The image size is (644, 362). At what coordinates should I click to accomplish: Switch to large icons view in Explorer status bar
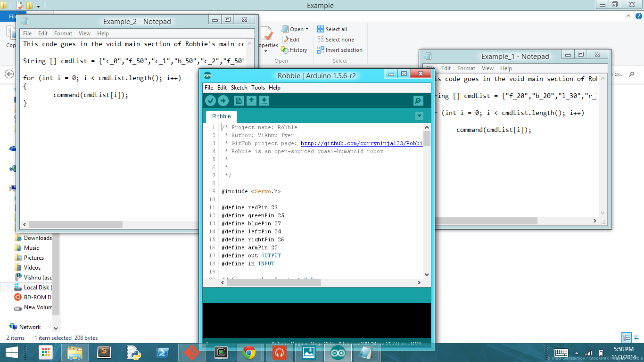point(636,337)
